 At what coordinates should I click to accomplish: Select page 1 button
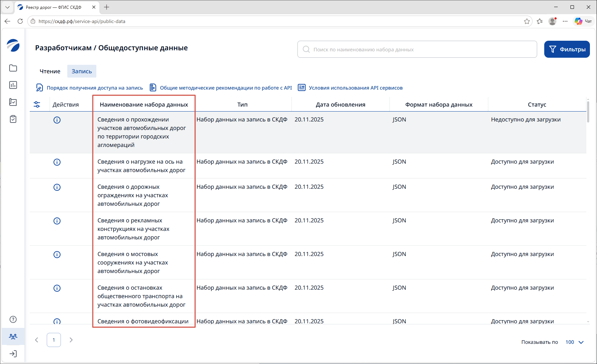coord(54,340)
